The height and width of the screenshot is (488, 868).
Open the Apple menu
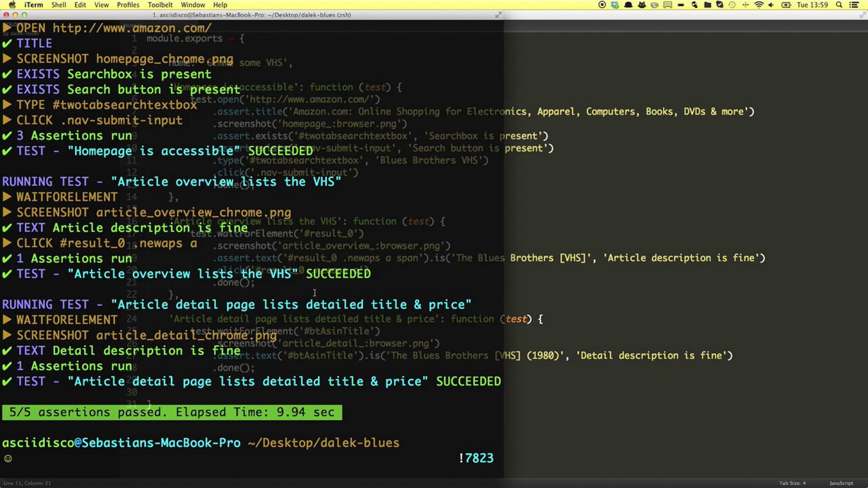point(12,5)
